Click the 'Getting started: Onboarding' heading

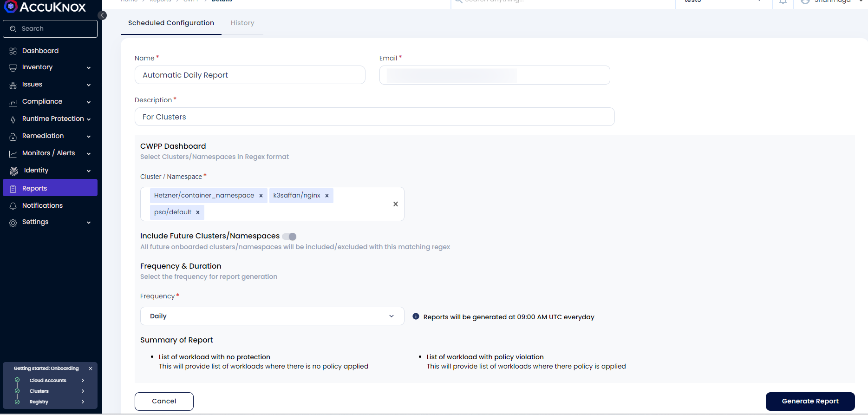46,369
